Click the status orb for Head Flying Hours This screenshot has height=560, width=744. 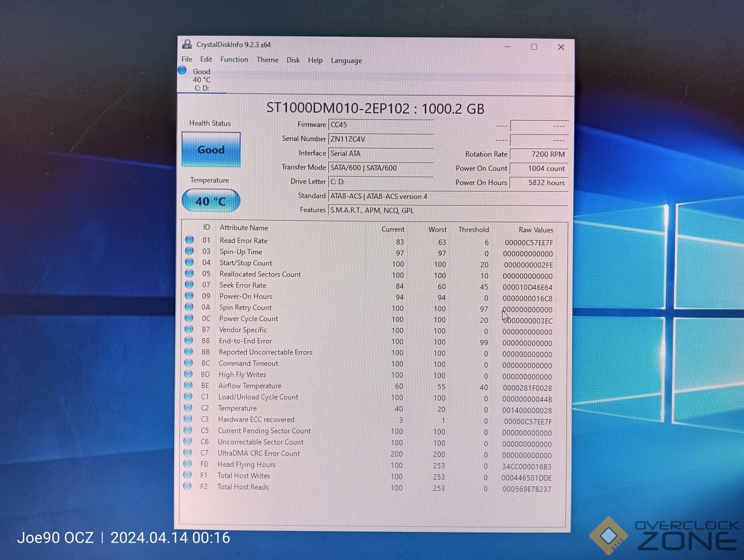click(x=188, y=464)
